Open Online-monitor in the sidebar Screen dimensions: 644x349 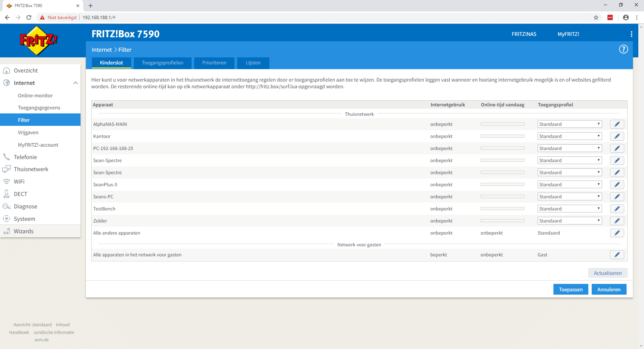(35, 96)
